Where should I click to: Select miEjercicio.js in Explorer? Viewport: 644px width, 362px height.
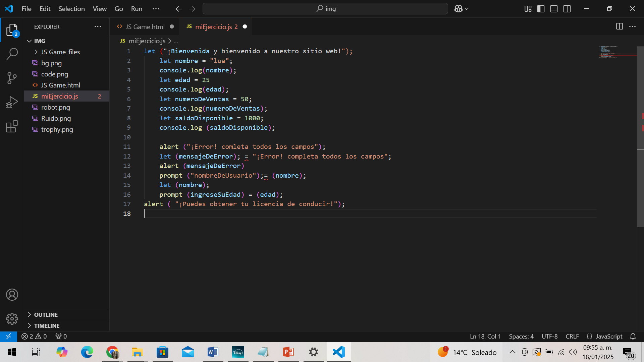click(67, 96)
